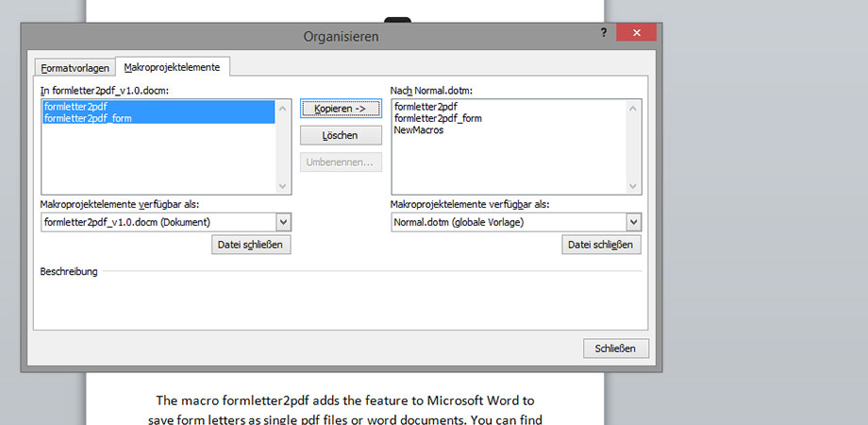
Task: Select the Makroprojektelemente tab
Action: click(173, 67)
